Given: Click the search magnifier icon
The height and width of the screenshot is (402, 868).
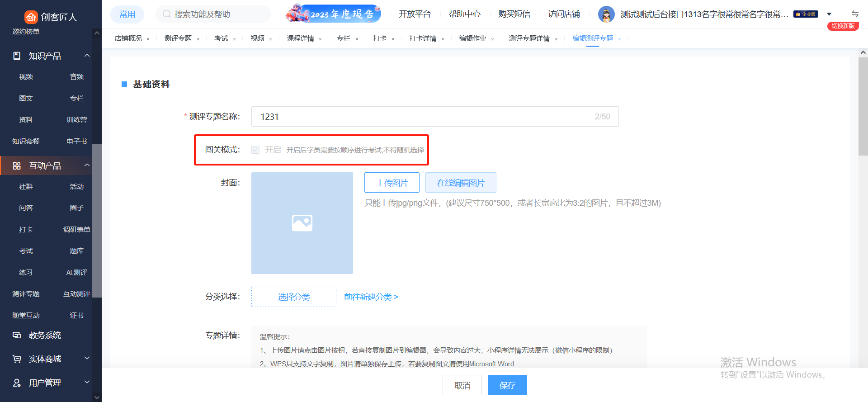Looking at the screenshot, I should [166, 14].
